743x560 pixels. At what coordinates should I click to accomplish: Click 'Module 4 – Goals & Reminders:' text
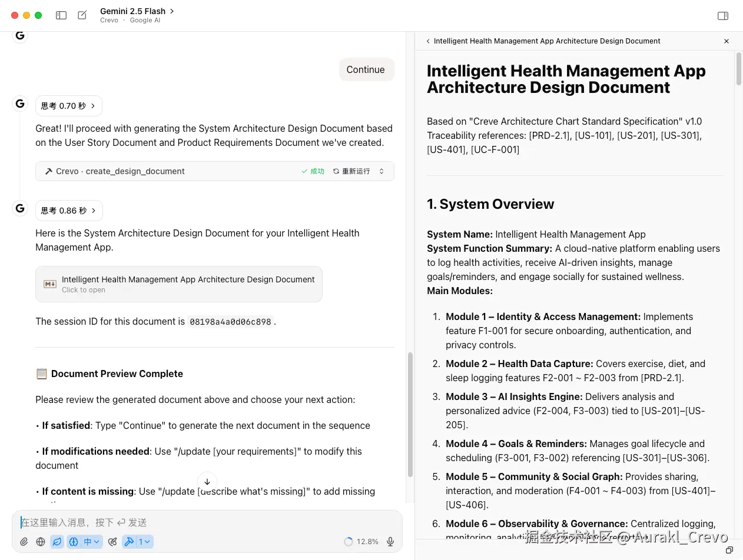pyautogui.click(x=516, y=444)
